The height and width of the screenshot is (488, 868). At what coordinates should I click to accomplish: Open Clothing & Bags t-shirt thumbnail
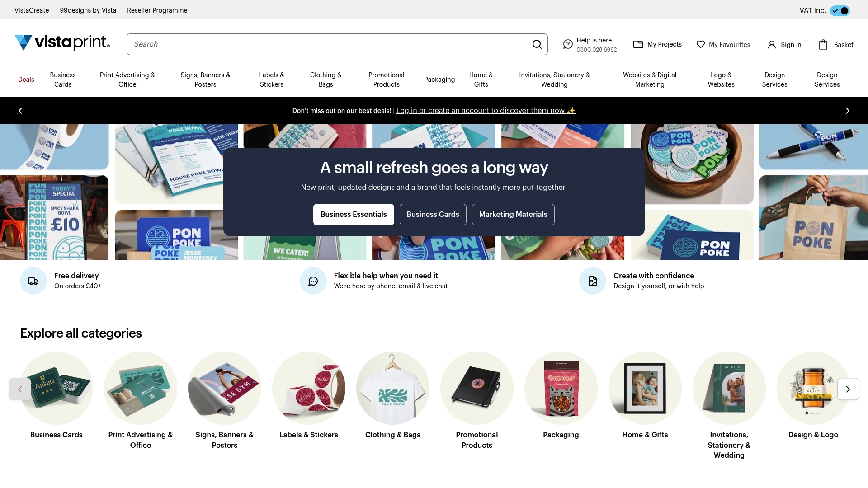click(393, 388)
